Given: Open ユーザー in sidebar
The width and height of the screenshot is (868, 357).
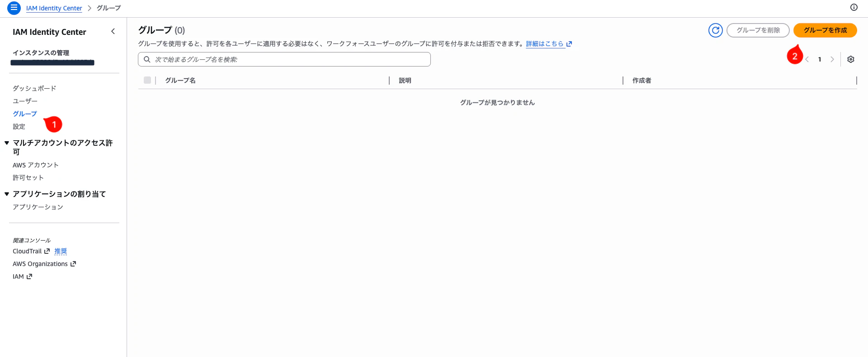Looking at the screenshot, I should [25, 101].
